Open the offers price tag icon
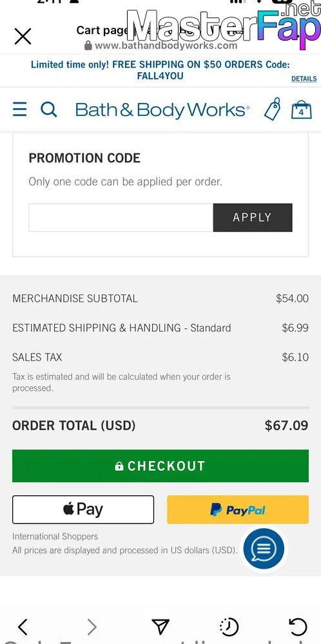 tap(272, 109)
